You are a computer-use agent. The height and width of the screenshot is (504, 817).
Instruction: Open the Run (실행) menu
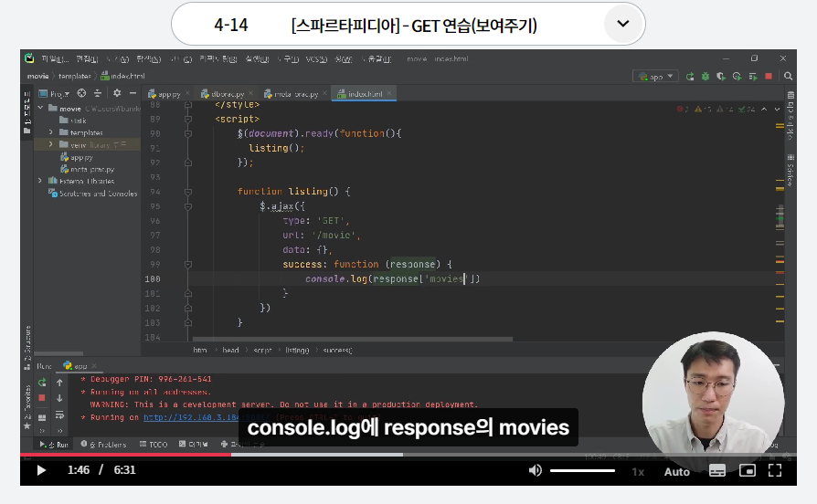coord(257,58)
